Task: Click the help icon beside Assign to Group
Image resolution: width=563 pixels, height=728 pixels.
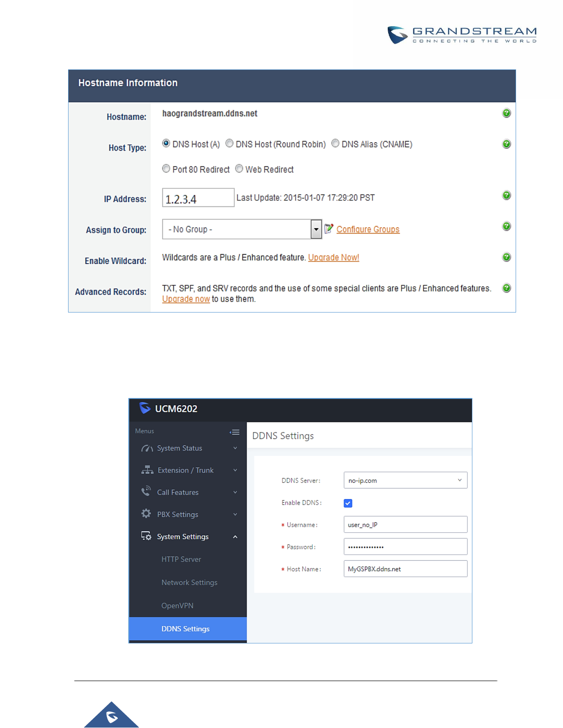Action: coord(506,226)
